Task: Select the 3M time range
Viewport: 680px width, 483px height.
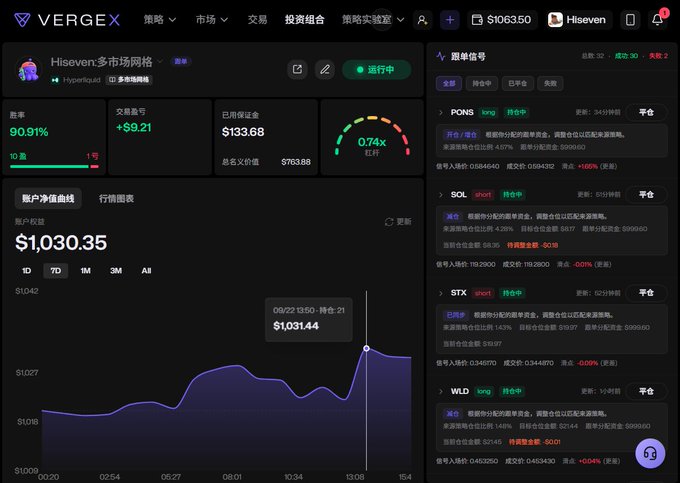Action: pos(116,271)
